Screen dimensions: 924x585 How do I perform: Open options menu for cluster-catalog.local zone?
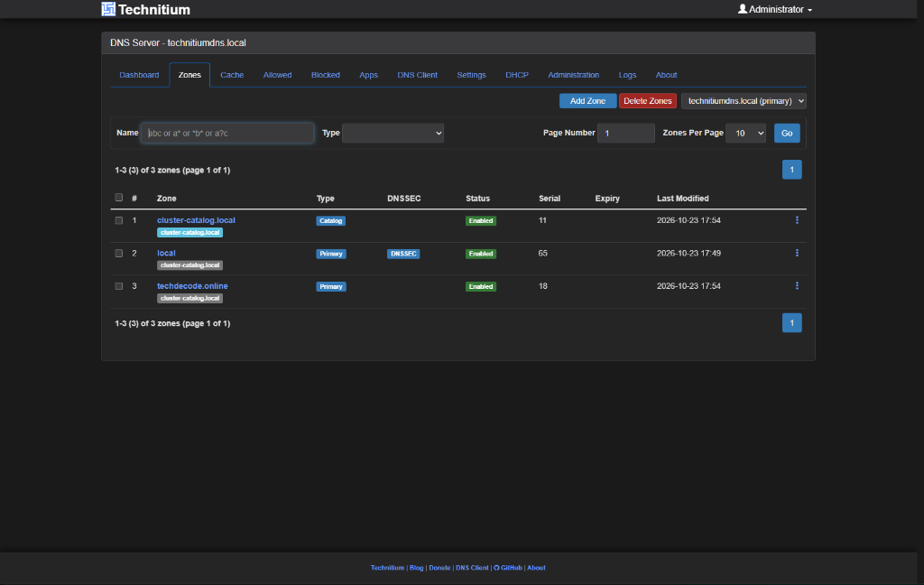[x=797, y=220]
